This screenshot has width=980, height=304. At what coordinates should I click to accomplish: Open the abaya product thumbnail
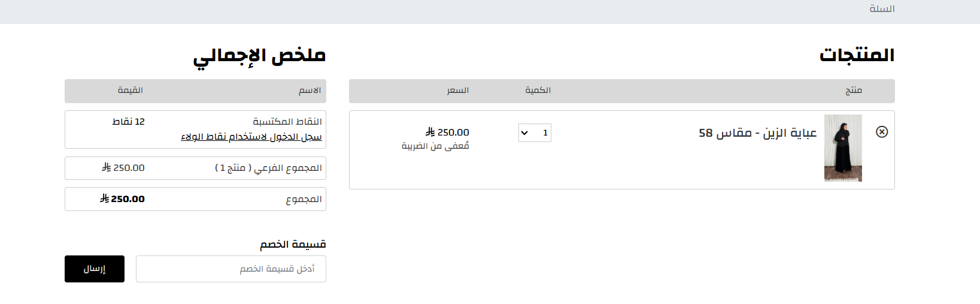coord(843,148)
